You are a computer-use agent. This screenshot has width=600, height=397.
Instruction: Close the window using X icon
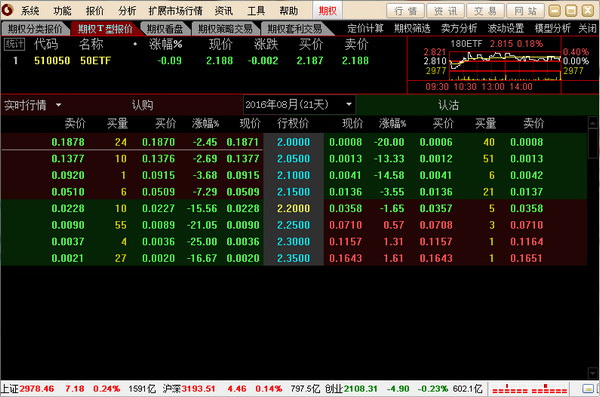(x=588, y=11)
